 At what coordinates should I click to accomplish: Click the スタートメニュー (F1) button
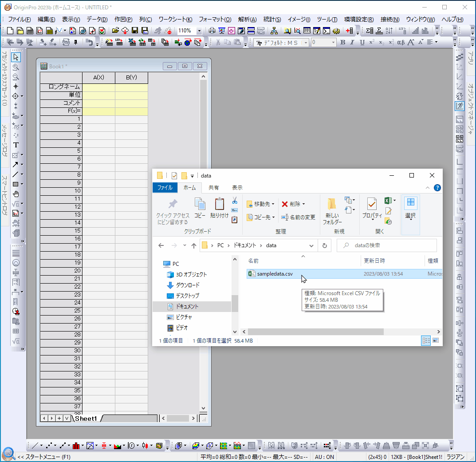click(x=44, y=457)
